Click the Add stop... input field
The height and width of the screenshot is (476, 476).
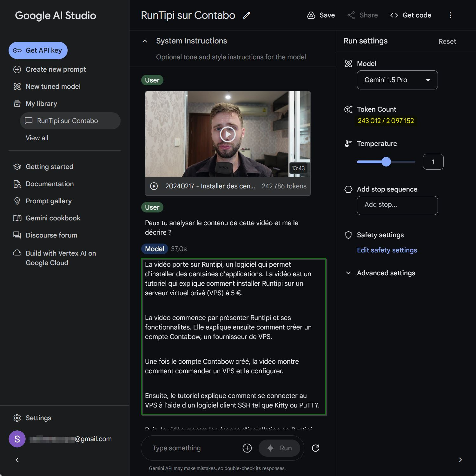point(397,205)
